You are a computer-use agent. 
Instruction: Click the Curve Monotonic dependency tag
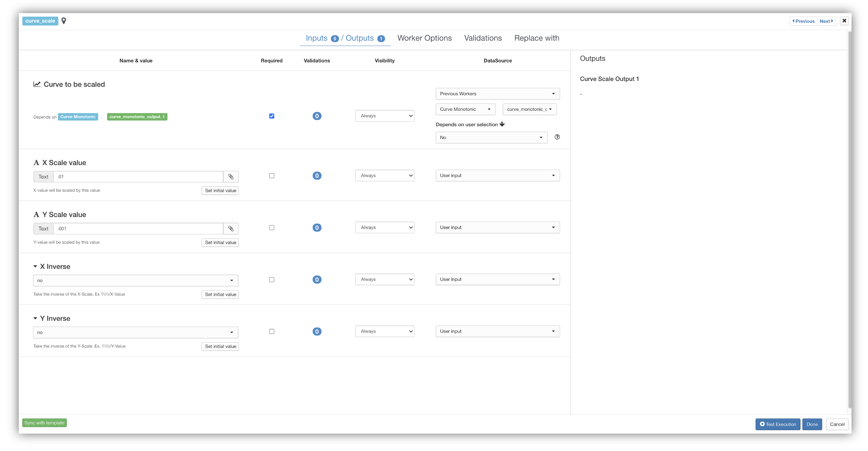click(78, 117)
